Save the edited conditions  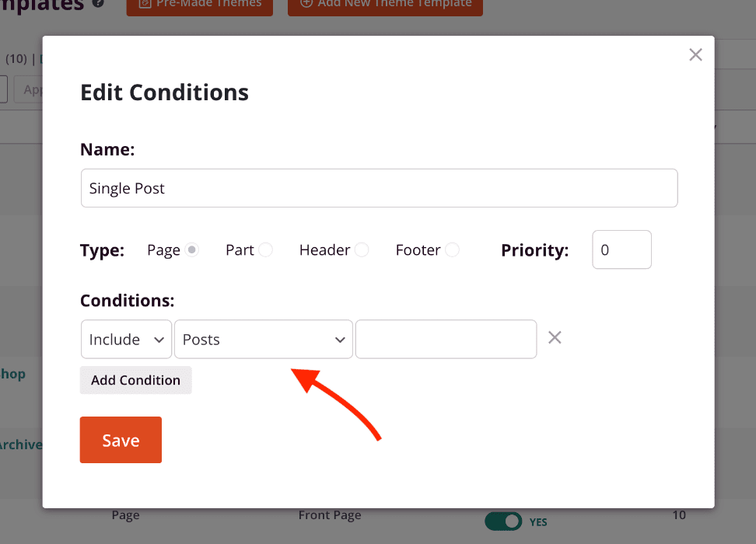coord(121,440)
